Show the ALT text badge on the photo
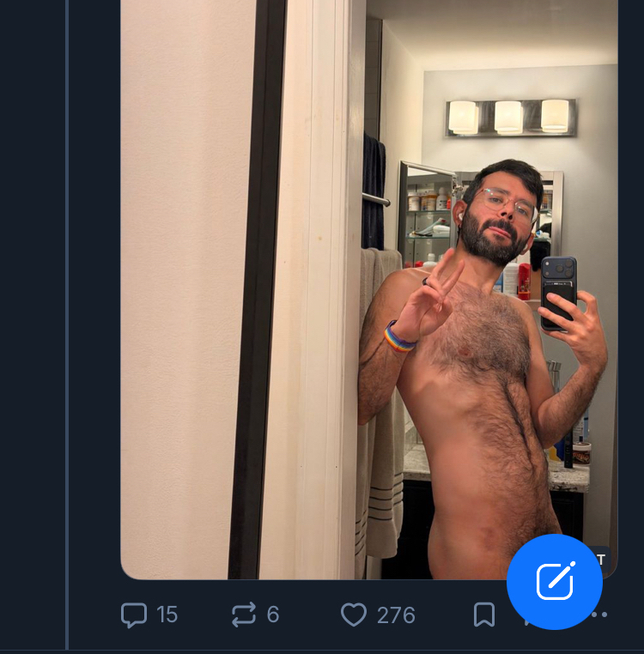Screen dimensions: 644x654 [603, 560]
